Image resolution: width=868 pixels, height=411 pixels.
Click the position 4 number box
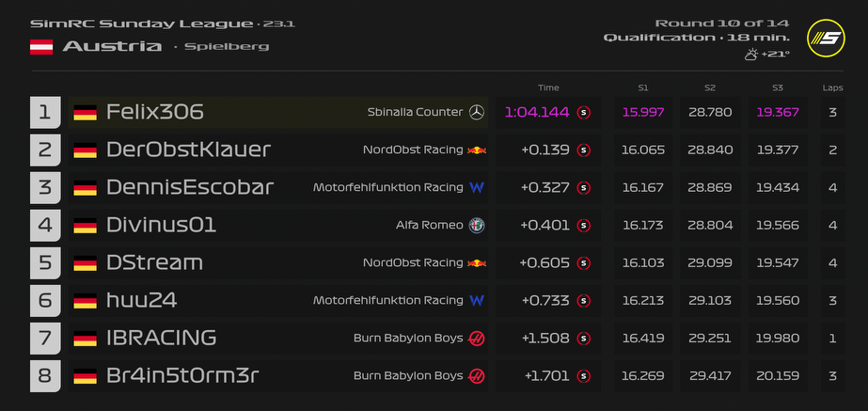[x=45, y=225]
